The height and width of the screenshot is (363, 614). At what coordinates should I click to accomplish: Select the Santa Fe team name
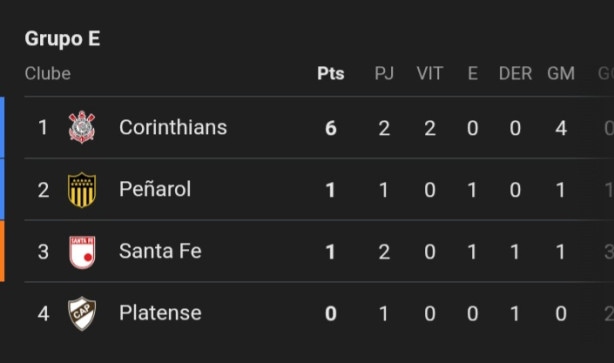(x=160, y=251)
